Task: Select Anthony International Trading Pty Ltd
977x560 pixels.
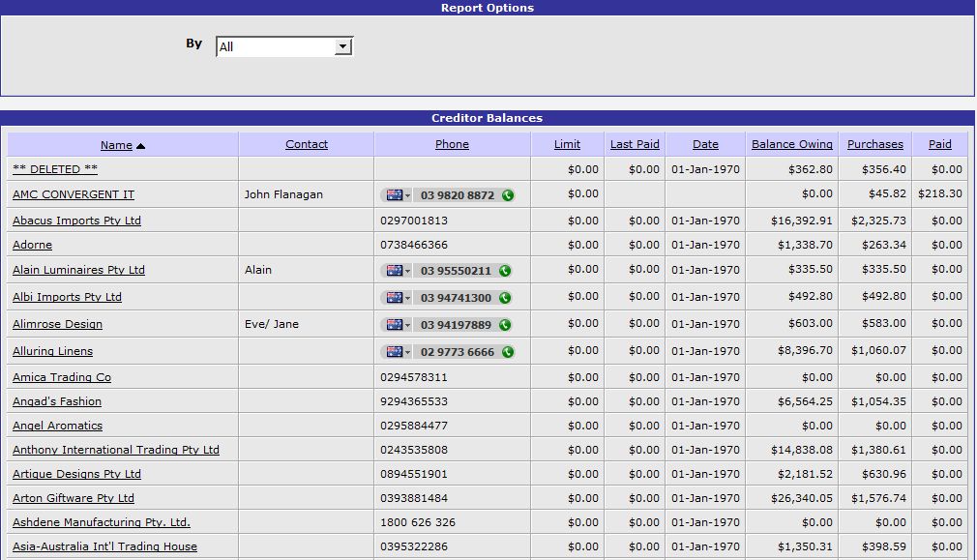Action: tap(116, 450)
